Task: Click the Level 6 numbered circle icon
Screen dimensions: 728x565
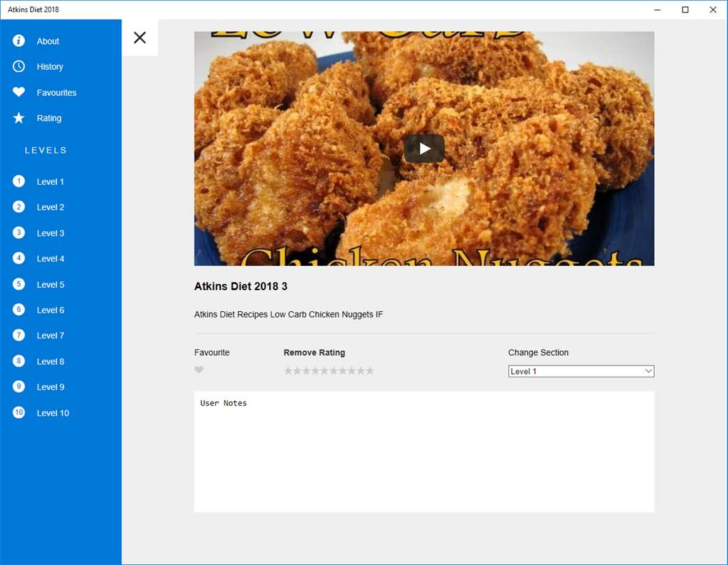Action: click(x=19, y=309)
